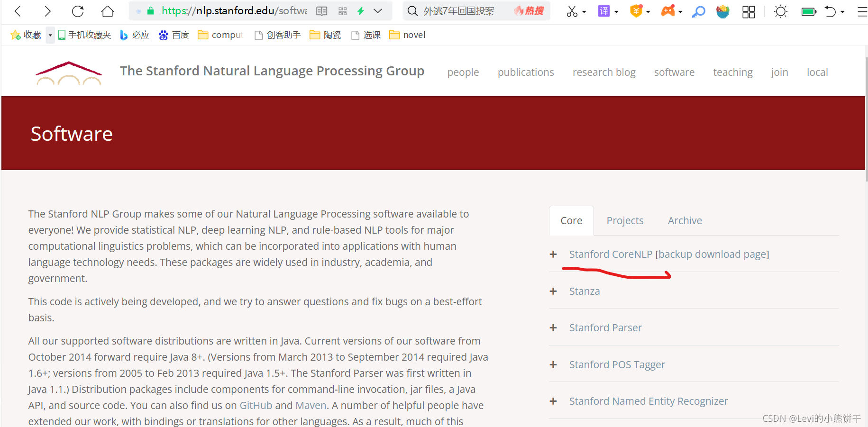Select the Core tab

[571, 220]
